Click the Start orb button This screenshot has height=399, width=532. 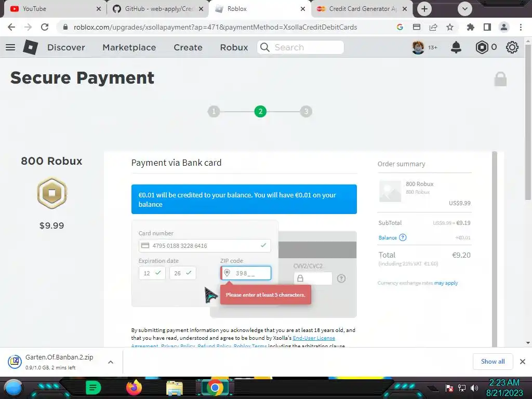click(13, 388)
